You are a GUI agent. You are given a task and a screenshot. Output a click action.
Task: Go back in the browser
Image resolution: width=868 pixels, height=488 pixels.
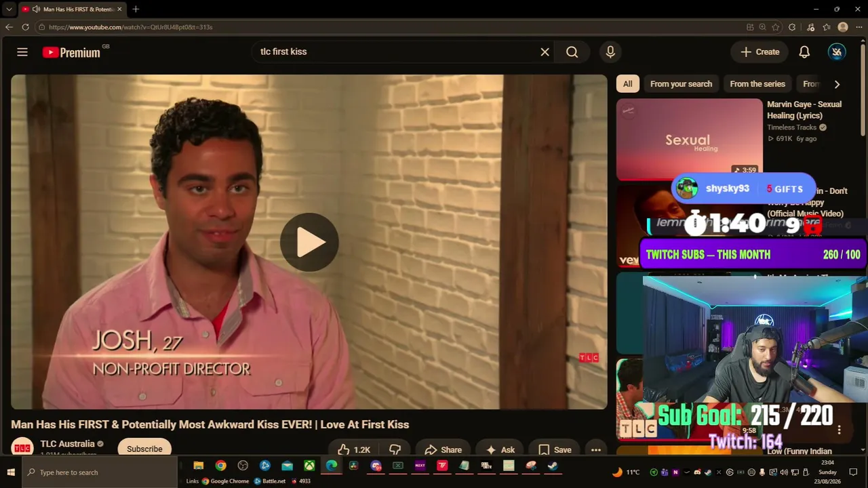point(9,27)
